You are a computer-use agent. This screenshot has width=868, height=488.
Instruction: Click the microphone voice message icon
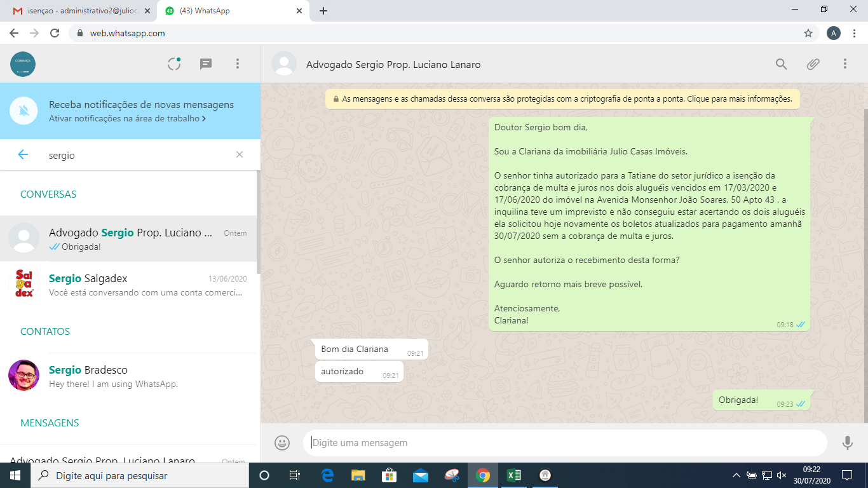pyautogui.click(x=847, y=443)
